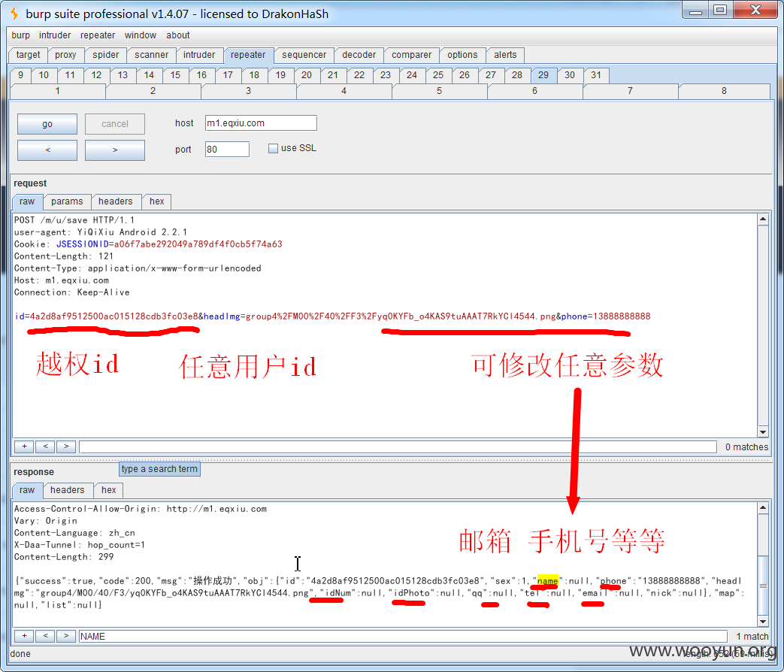Click the go button to send request

click(47, 124)
